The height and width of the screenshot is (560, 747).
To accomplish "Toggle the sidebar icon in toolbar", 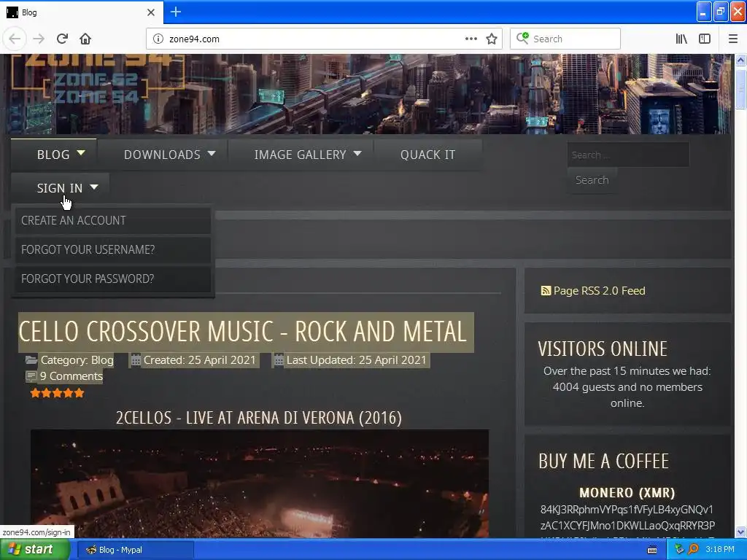I will pyautogui.click(x=705, y=39).
